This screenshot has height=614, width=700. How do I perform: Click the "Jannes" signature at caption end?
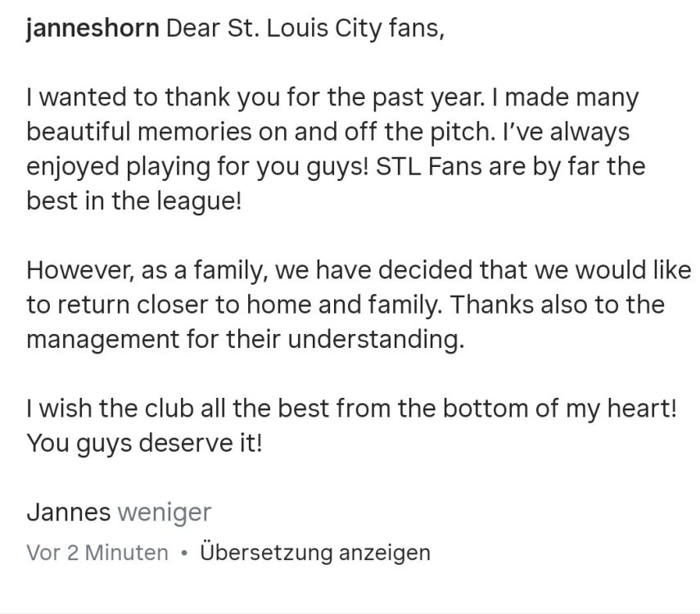tap(68, 513)
